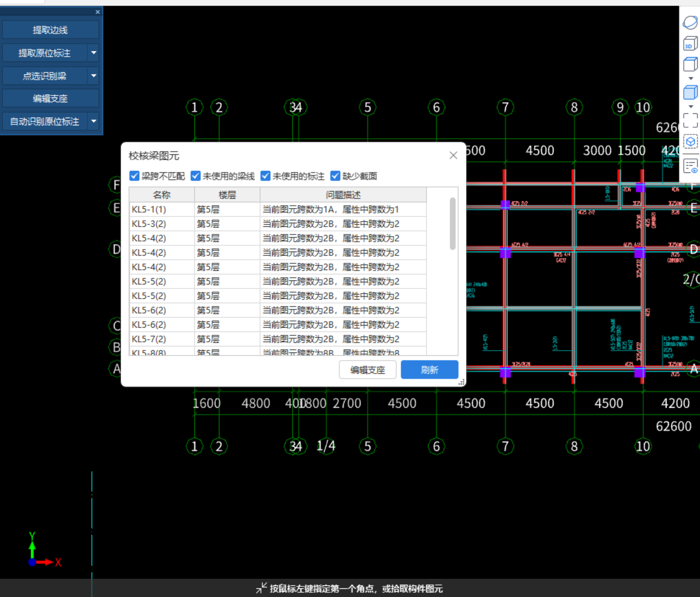This screenshot has height=597, width=700.
Task: Expand 自动识别原位标注 dropdown arrow
Action: click(x=94, y=122)
